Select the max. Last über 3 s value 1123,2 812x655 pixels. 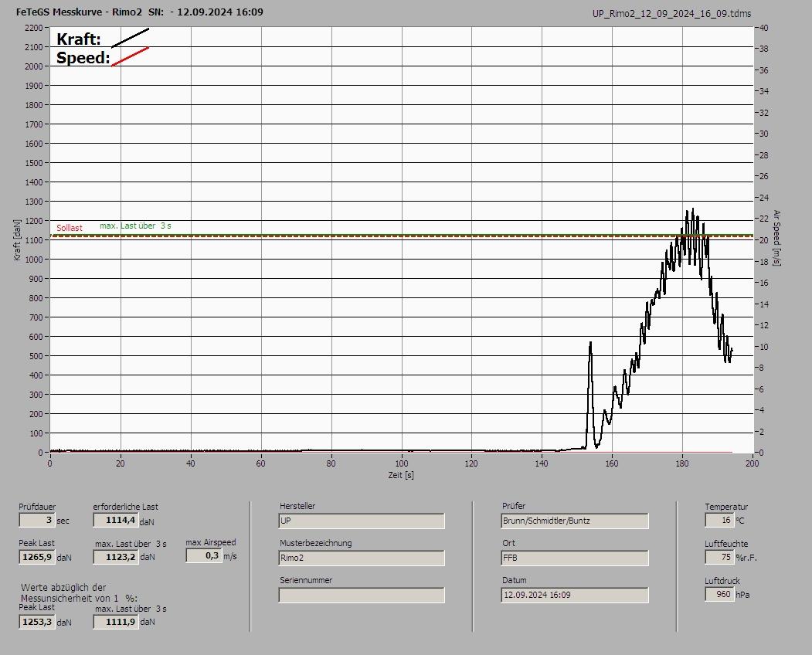116,557
